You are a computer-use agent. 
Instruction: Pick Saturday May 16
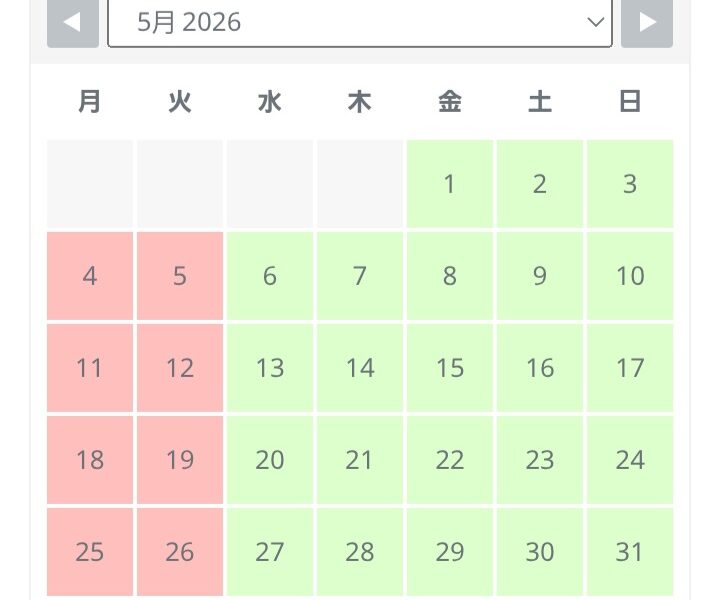click(x=540, y=368)
